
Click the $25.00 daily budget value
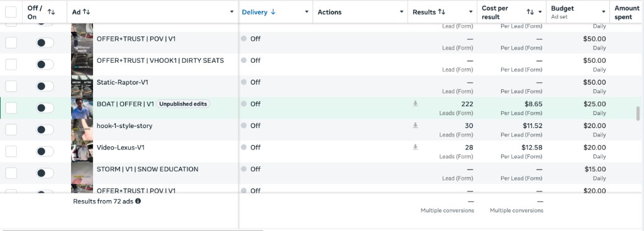595,104
